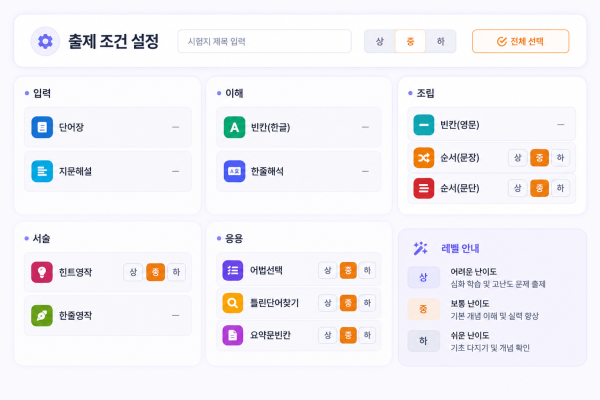Viewport: 600px width, 400px height.
Task: Set 어법선택 difficulty to 중
Action: [348, 270]
